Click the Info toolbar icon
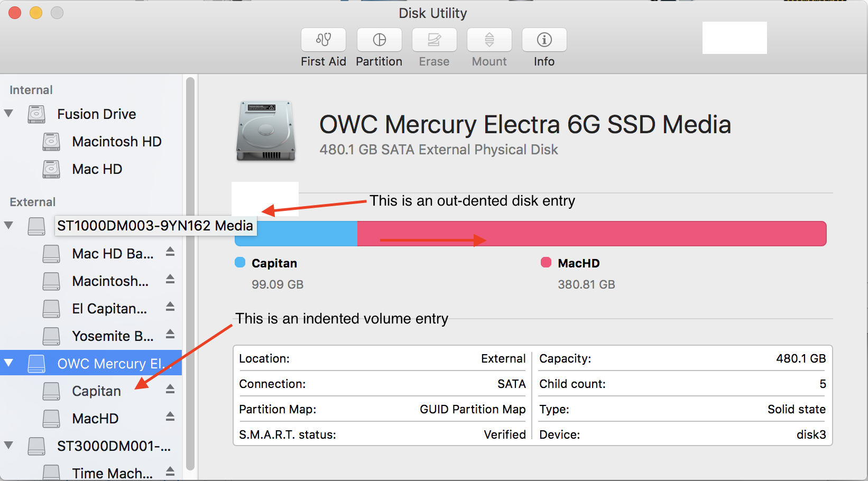868x481 pixels. point(544,40)
